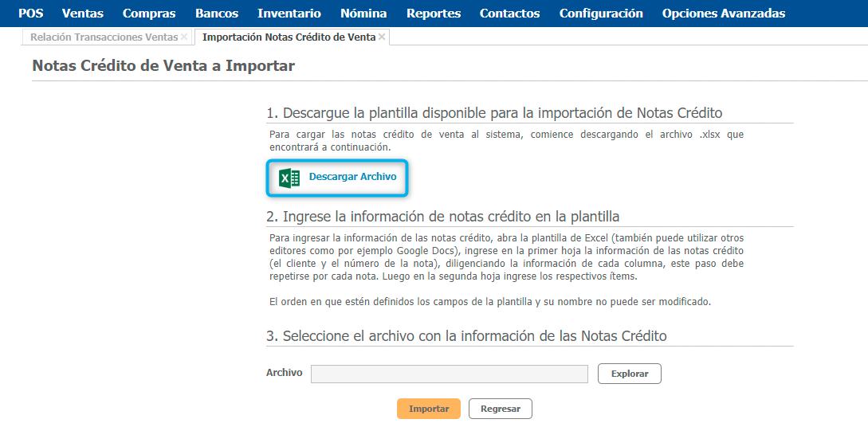Go to the Inventario menu
Viewport: 868px width, 427px height.
[289, 14]
